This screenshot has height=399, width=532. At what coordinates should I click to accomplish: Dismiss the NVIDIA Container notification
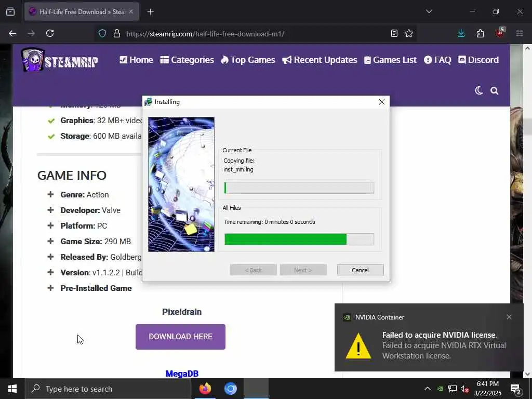[x=509, y=317]
